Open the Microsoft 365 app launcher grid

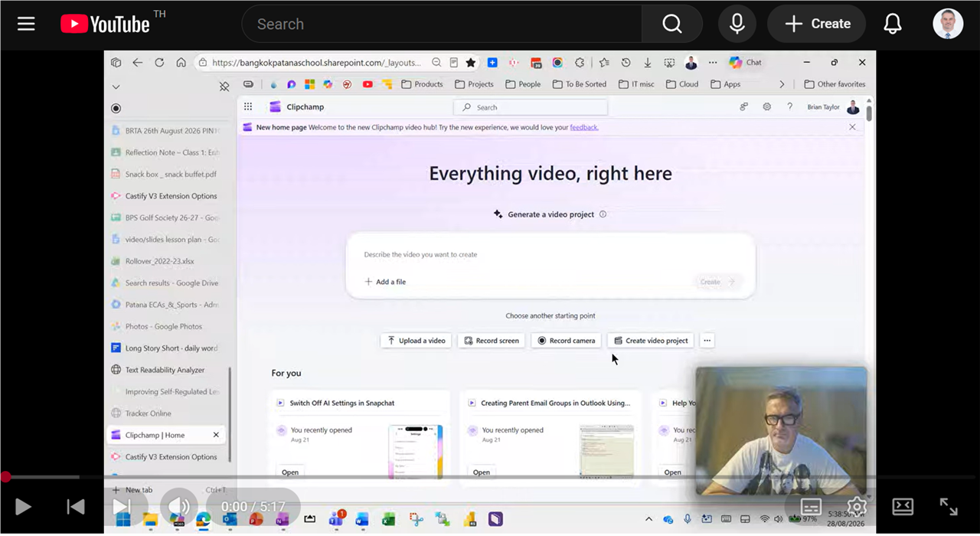click(x=248, y=107)
